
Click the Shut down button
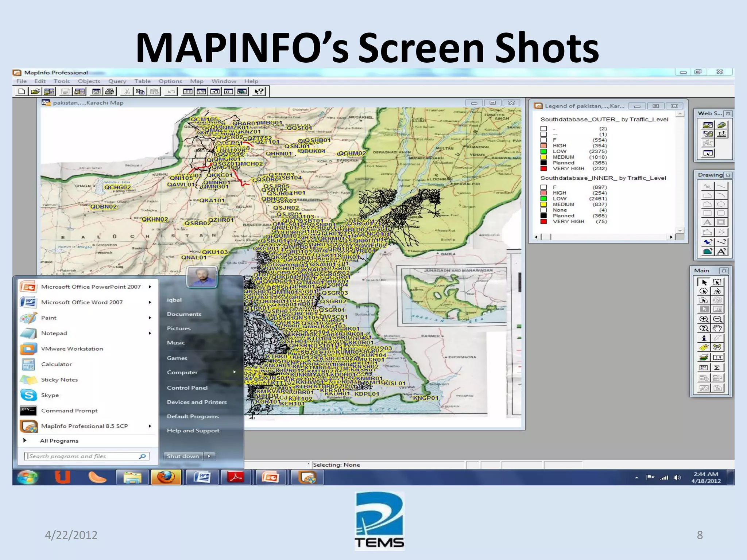[x=183, y=456]
